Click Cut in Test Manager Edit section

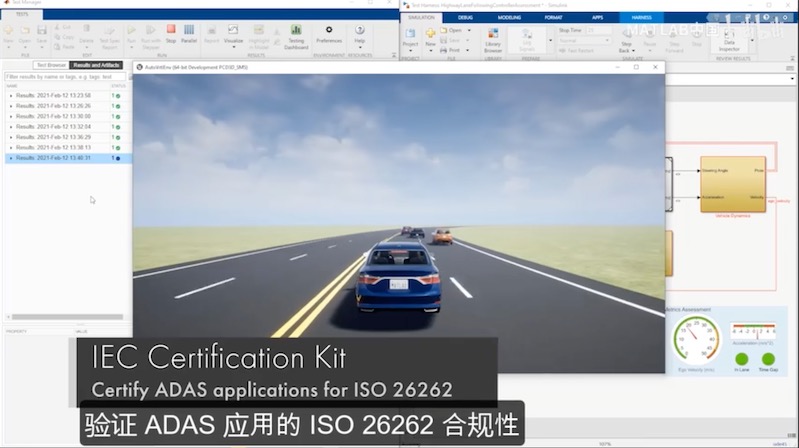pos(63,27)
